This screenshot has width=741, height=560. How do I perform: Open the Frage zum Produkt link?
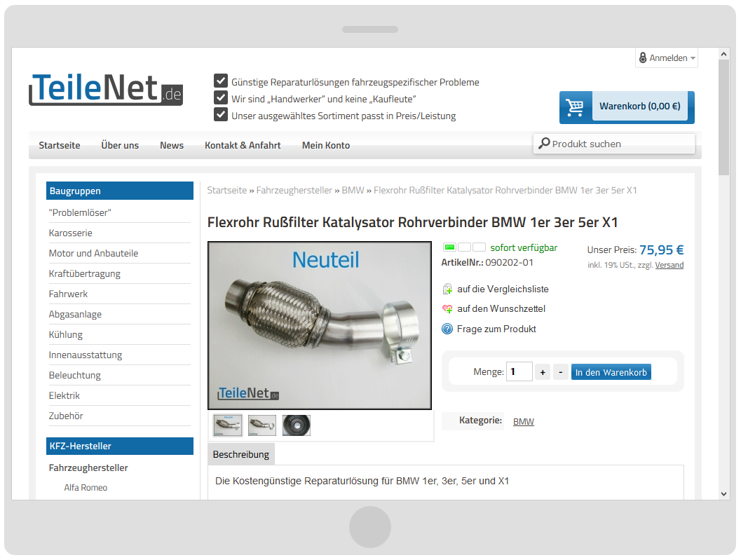(496, 329)
